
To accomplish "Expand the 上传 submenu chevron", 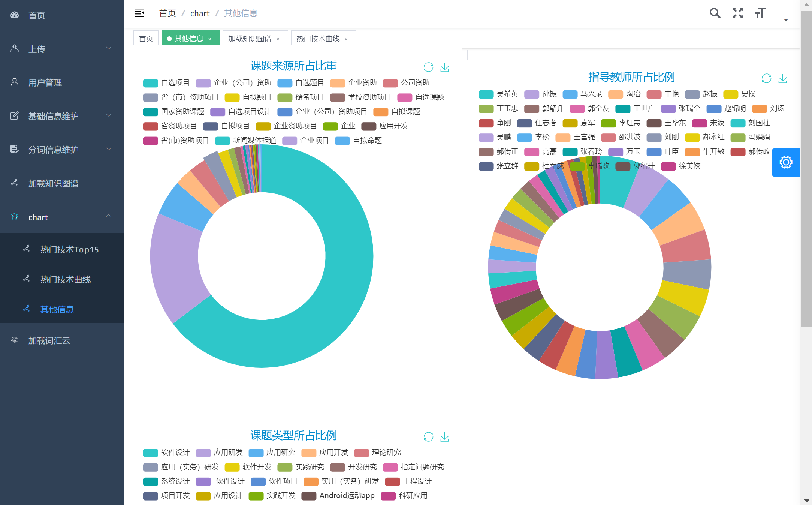I will 109,48.
